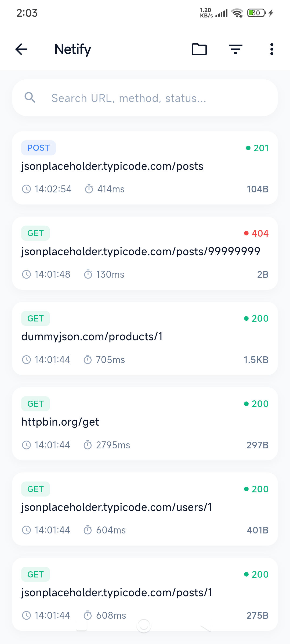Tap the 1.5KB size label on dummyjson card
Viewport: 290px width, 644px height.
tap(256, 360)
